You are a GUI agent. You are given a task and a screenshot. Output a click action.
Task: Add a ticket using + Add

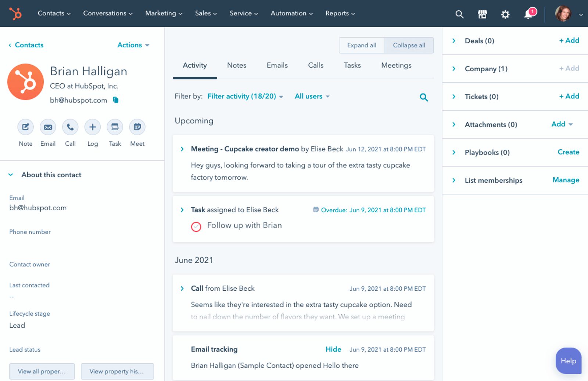click(x=569, y=96)
